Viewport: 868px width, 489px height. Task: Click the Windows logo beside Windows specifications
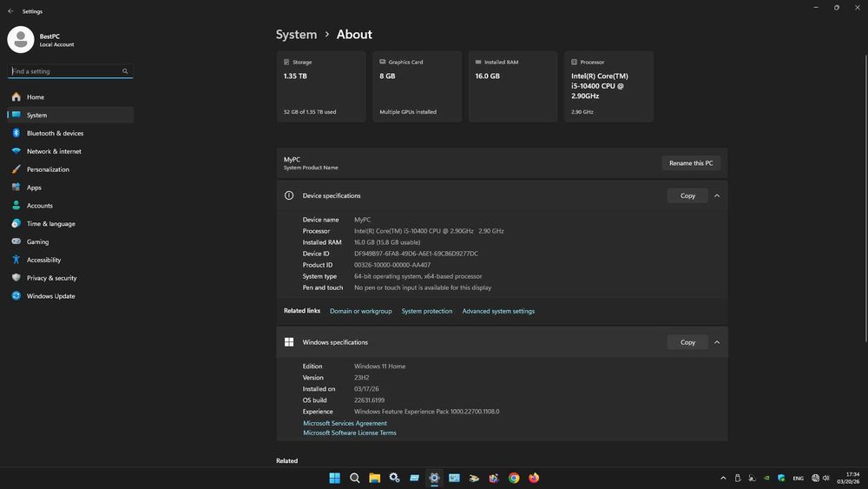pos(289,342)
